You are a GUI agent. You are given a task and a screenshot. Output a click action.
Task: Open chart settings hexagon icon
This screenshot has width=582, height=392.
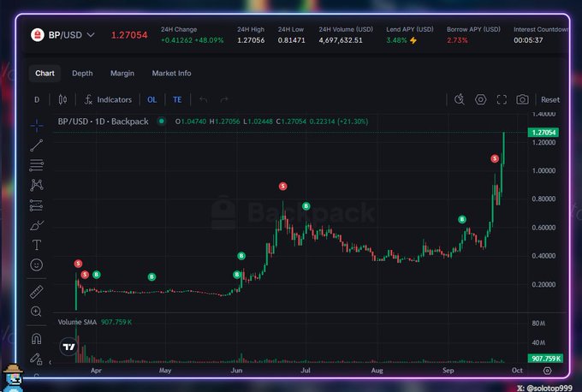click(481, 99)
